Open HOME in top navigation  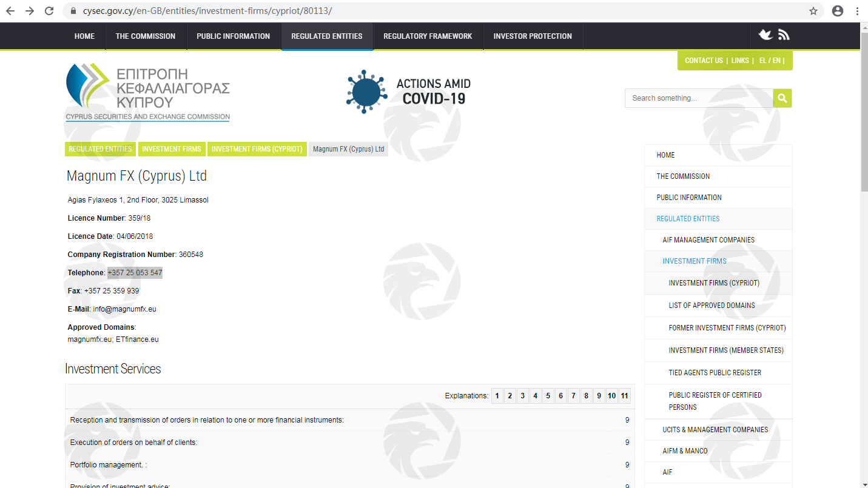[84, 36]
